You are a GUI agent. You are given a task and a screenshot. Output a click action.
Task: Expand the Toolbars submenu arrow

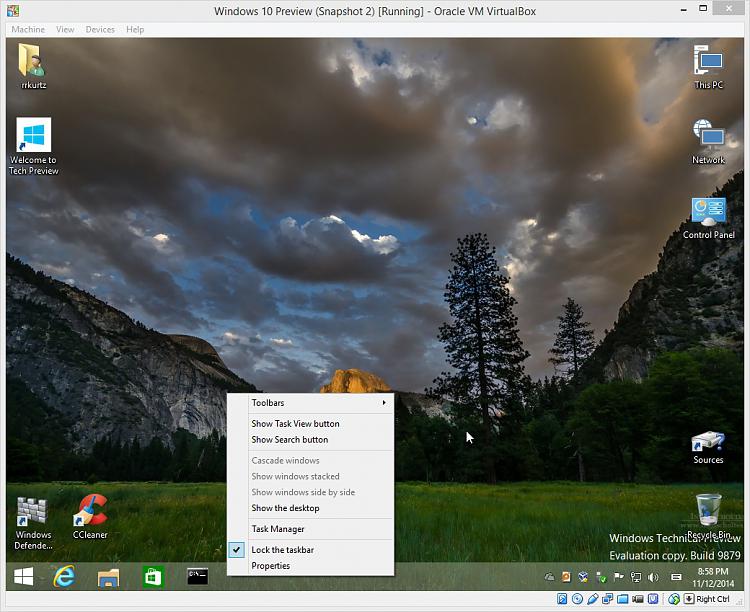point(384,403)
